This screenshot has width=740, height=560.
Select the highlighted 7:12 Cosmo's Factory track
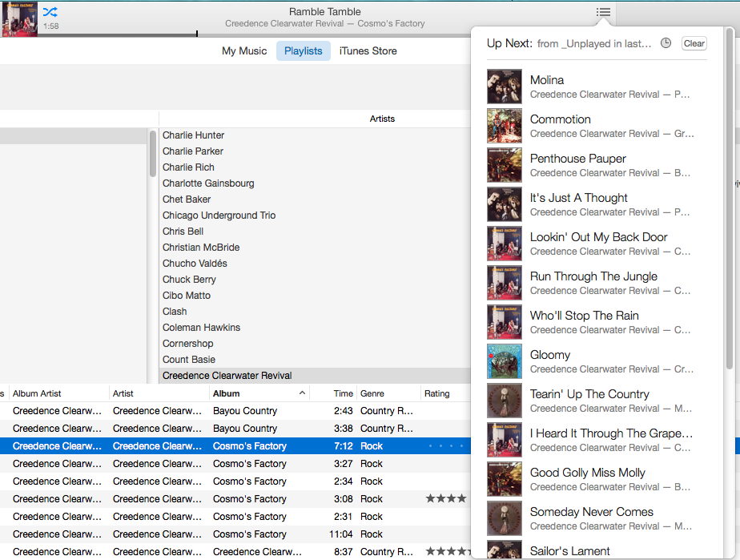235,445
